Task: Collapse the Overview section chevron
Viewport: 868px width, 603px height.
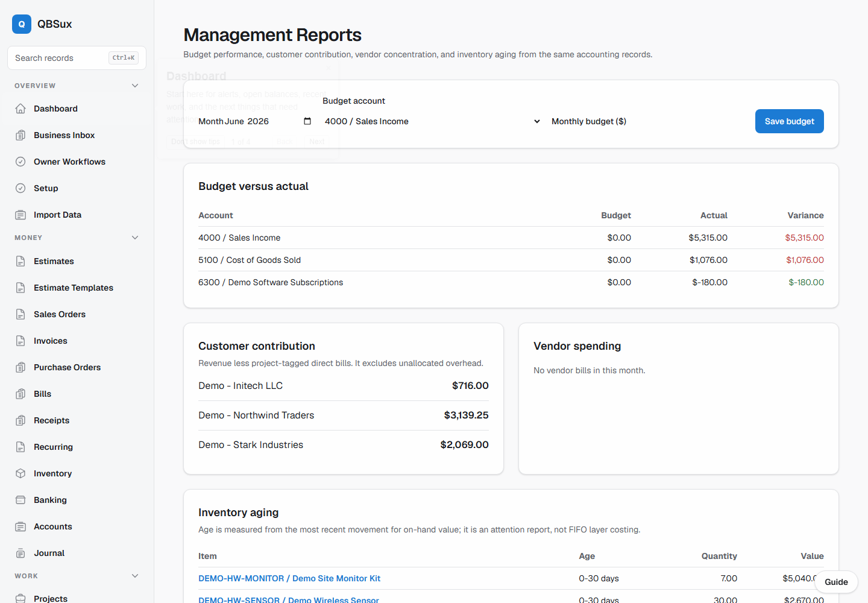Action: [x=135, y=86]
